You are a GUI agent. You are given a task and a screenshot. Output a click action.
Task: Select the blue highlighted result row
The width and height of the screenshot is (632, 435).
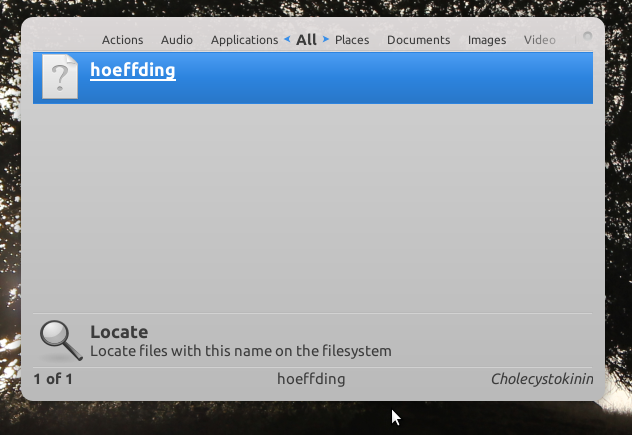pyautogui.click(x=313, y=78)
